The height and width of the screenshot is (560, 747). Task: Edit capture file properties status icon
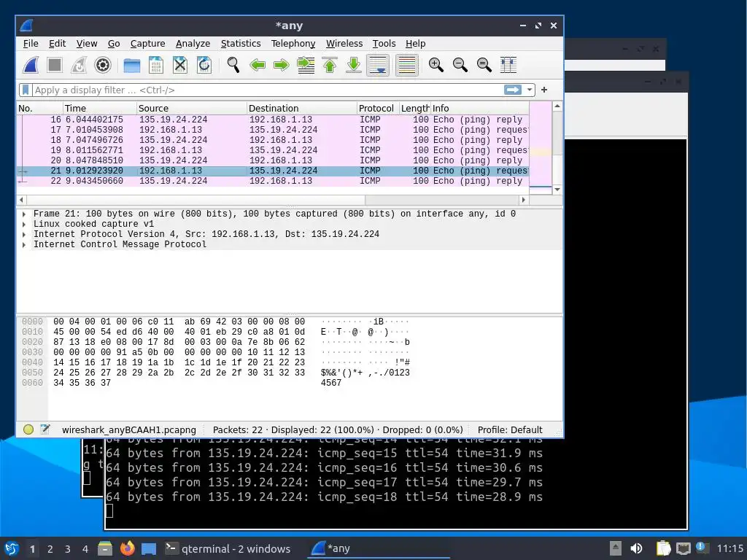click(45, 429)
